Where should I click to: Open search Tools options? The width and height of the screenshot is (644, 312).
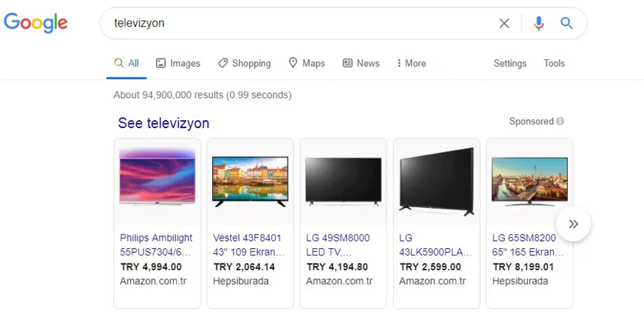pyautogui.click(x=554, y=63)
